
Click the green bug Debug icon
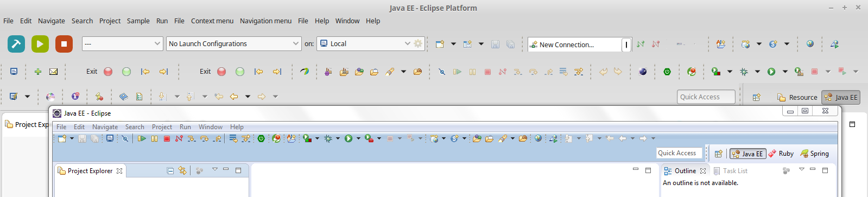(744, 72)
